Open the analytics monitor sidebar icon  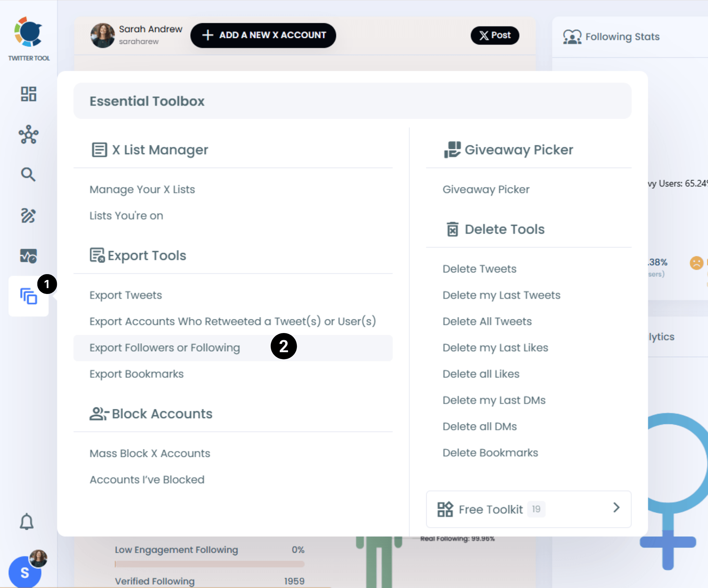pyautogui.click(x=28, y=256)
